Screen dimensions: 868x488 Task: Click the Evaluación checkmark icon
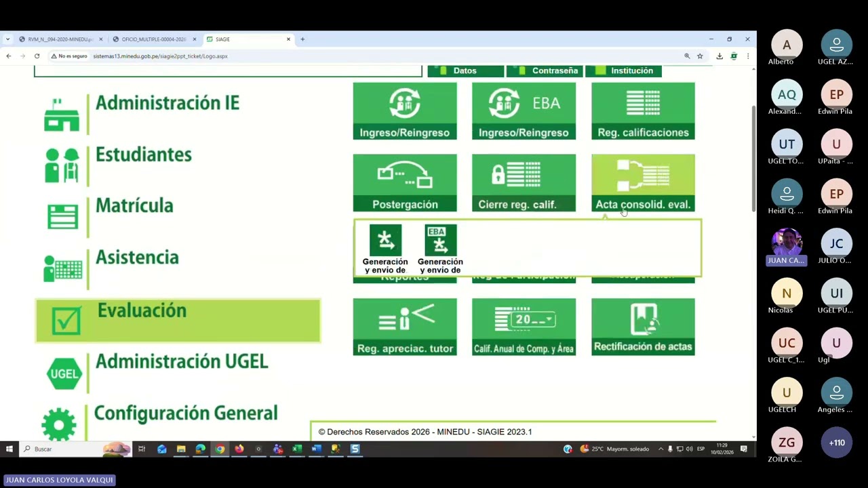[66, 320]
